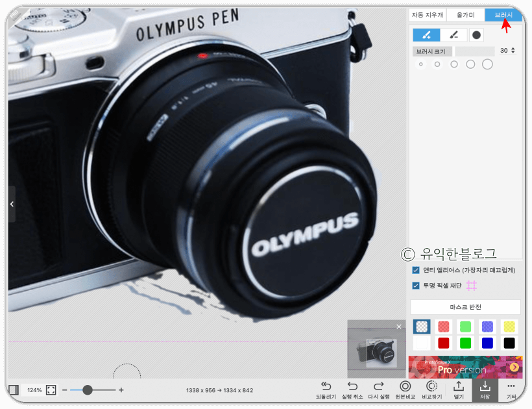
Task: Choose the round brush shape icon
Action: point(476,35)
